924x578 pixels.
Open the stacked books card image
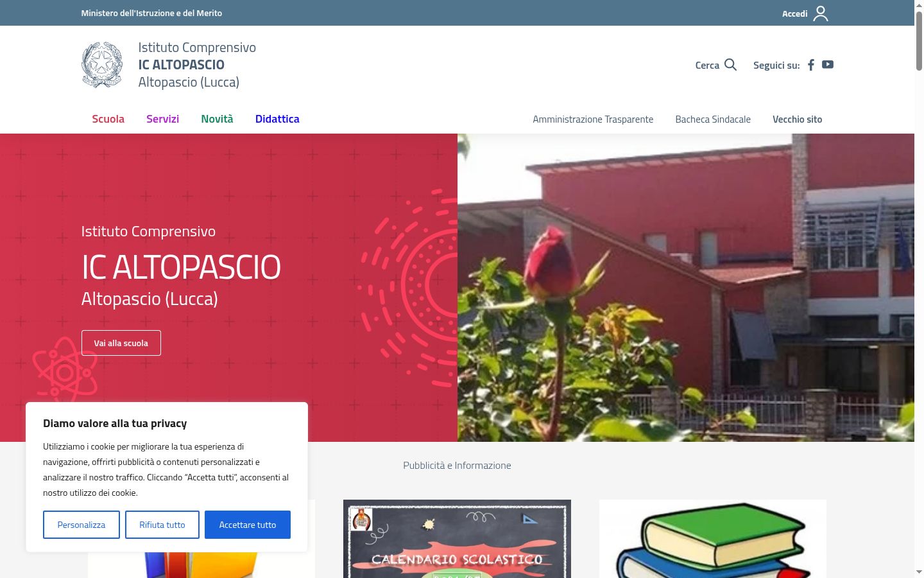(x=713, y=539)
